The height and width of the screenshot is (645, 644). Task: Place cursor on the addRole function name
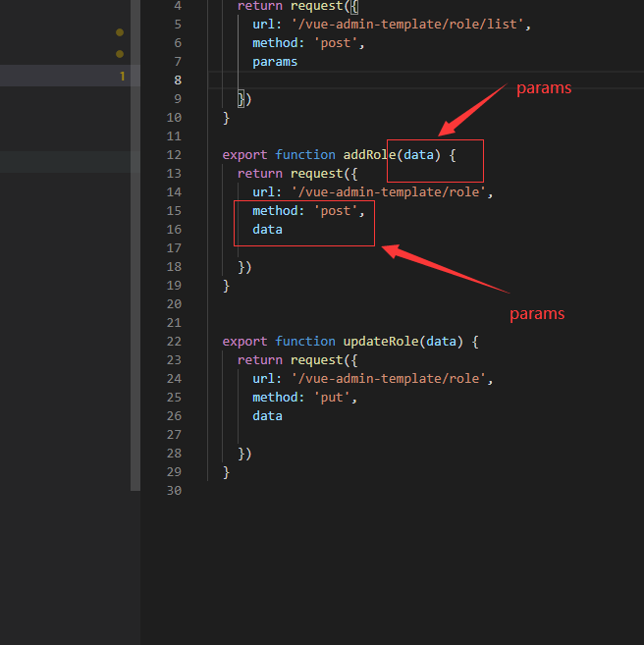(x=369, y=155)
